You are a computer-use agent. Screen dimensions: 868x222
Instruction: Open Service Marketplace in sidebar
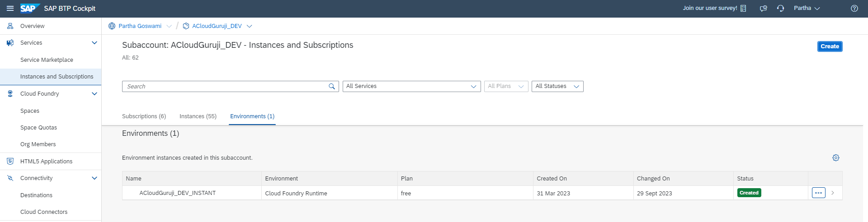(47, 60)
